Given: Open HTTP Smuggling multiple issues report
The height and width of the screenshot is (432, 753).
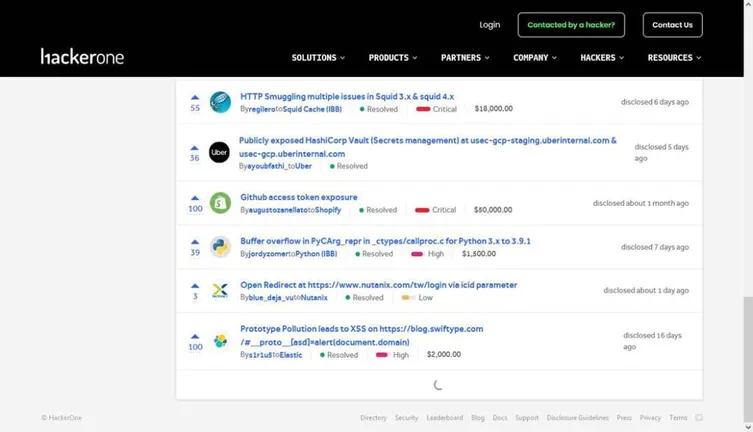Looking at the screenshot, I should pyautogui.click(x=347, y=96).
